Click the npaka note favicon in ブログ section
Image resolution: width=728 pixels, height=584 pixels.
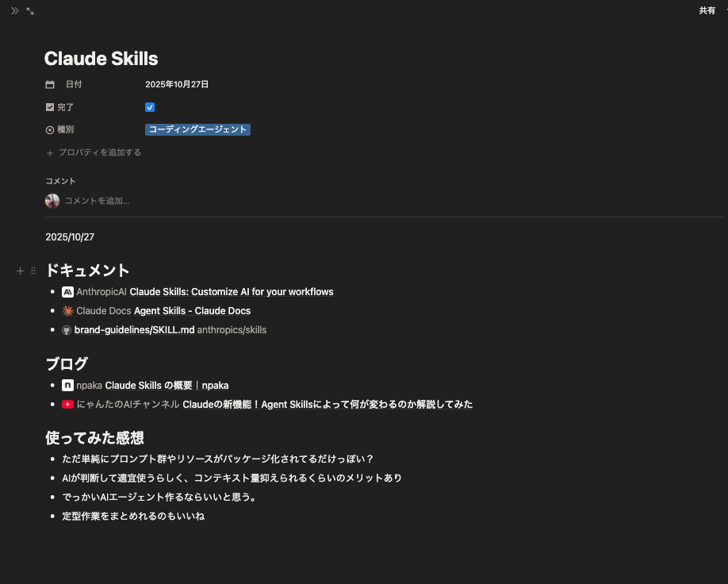tap(67, 385)
